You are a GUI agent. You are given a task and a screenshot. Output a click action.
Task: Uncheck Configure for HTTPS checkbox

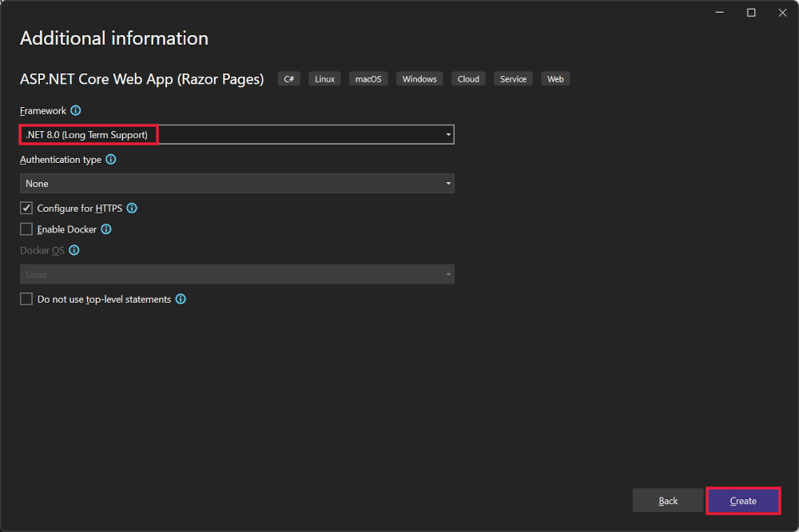(26, 208)
